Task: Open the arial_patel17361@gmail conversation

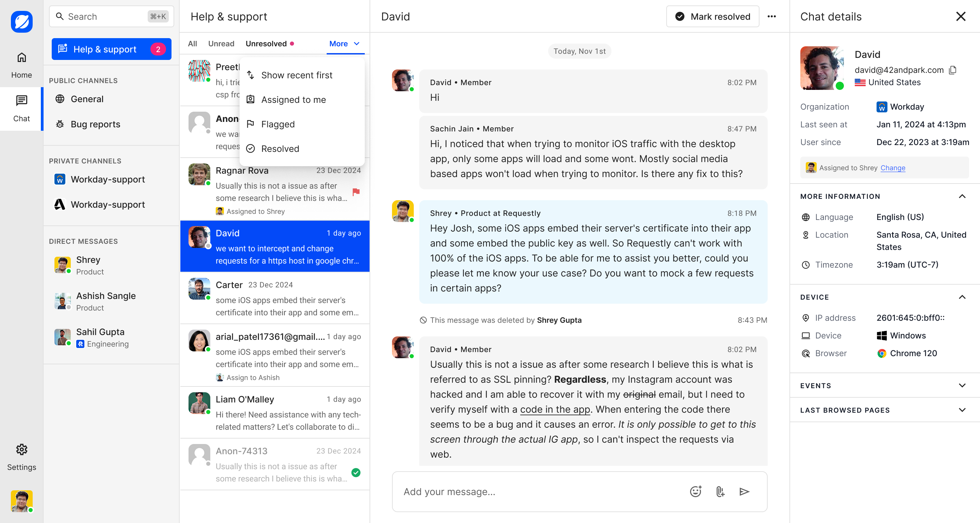Action: (275, 355)
